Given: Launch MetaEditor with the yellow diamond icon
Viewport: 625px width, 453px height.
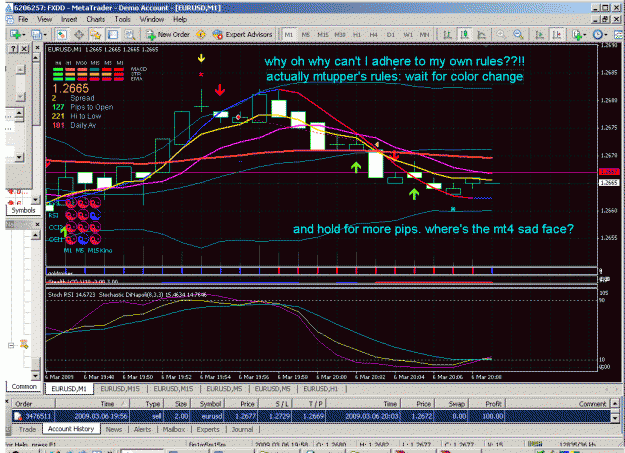Looking at the screenshot, I should [x=201, y=35].
